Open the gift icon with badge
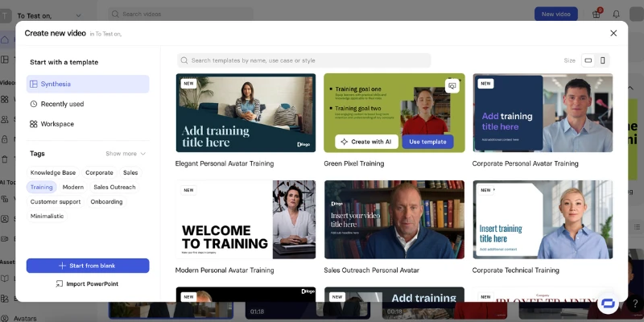This screenshot has width=644, height=322. point(597,14)
